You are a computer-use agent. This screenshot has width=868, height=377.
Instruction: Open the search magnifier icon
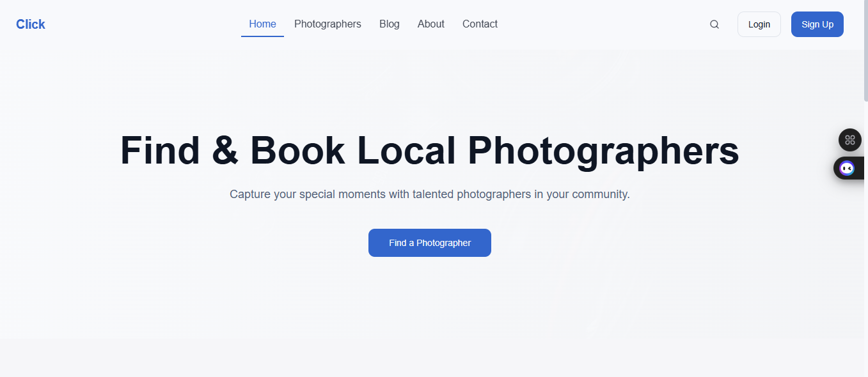click(714, 24)
